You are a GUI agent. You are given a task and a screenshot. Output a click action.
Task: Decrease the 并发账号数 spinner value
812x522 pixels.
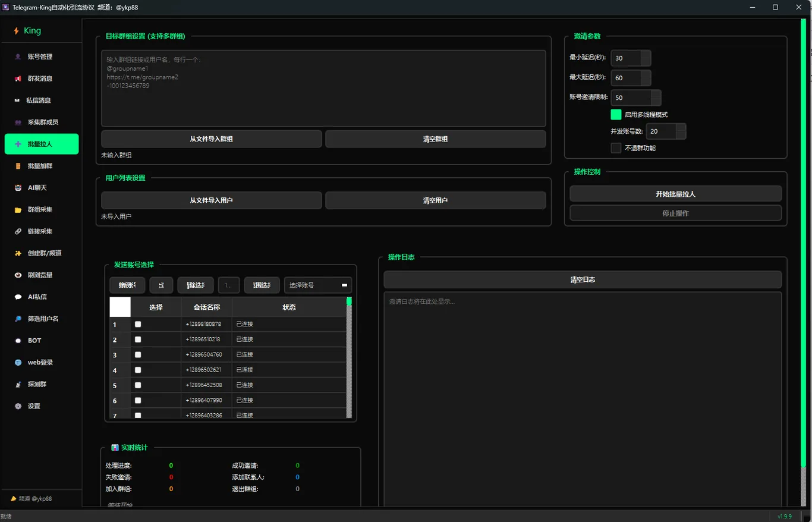pyautogui.click(x=681, y=135)
